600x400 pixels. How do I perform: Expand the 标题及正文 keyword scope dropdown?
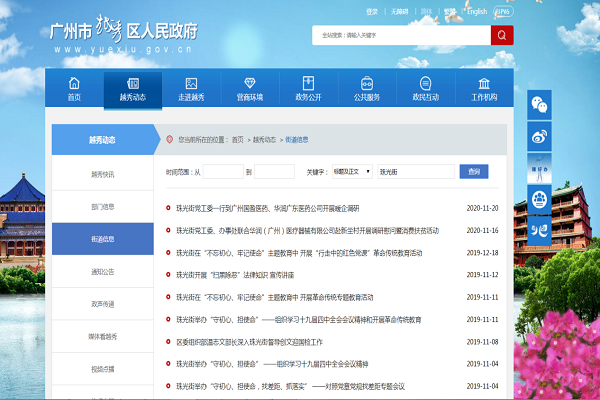coord(352,172)
